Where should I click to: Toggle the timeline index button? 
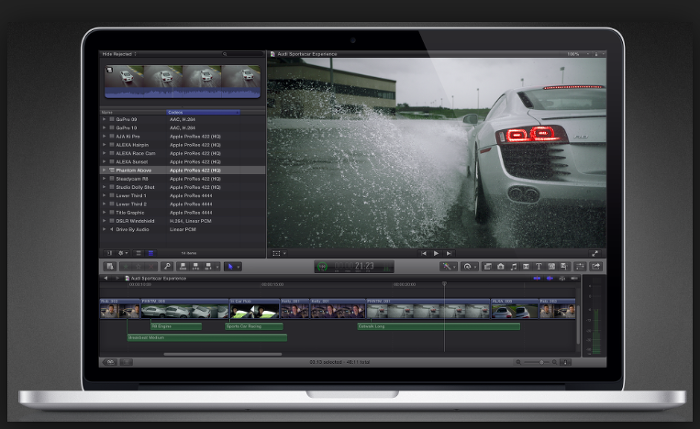click(x=126, y=362)
